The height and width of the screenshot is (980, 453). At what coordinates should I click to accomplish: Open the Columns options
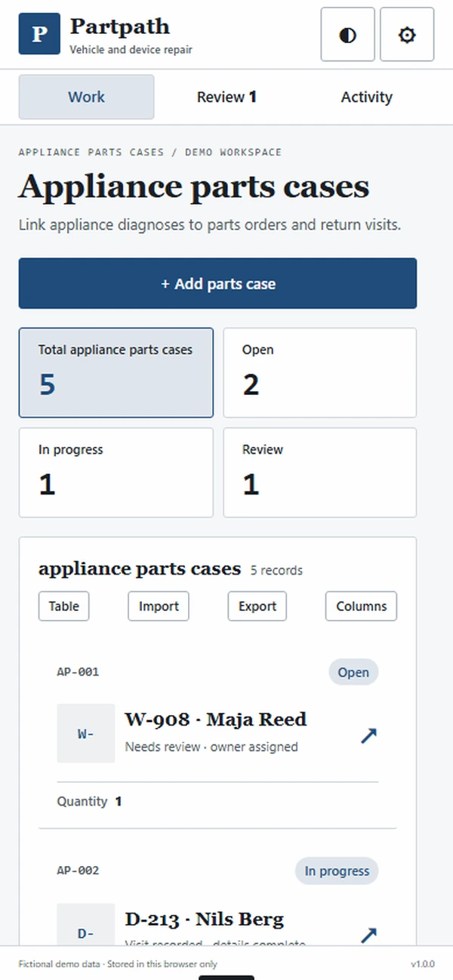(x=361, y=606)
